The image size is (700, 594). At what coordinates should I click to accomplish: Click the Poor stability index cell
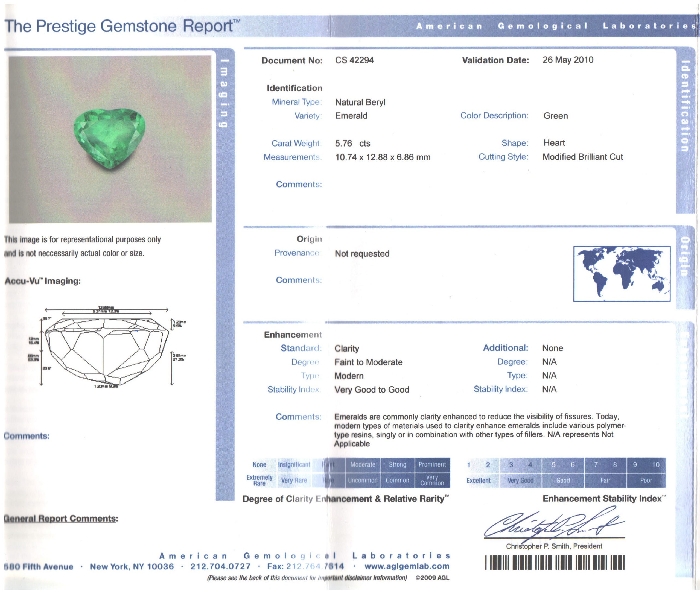646,481
